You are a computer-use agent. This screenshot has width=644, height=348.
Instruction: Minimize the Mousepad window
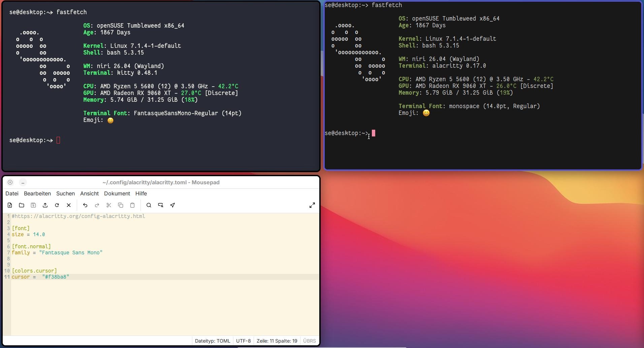(23, 182)
